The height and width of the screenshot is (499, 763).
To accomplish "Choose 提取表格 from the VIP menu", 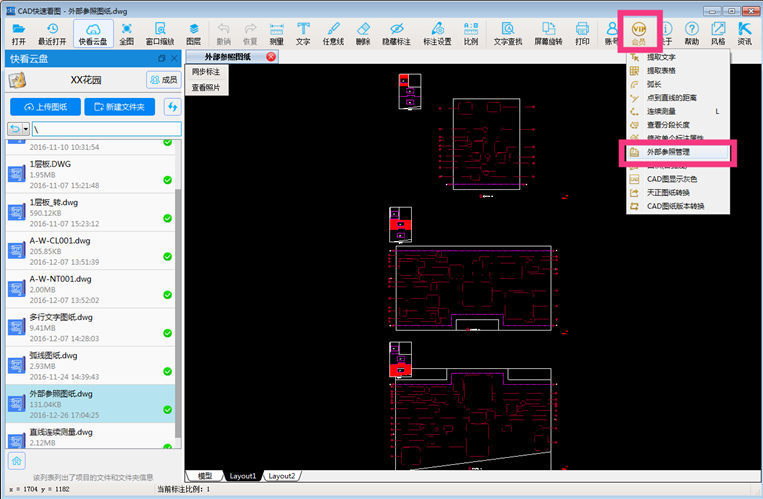I will [678, 71].
